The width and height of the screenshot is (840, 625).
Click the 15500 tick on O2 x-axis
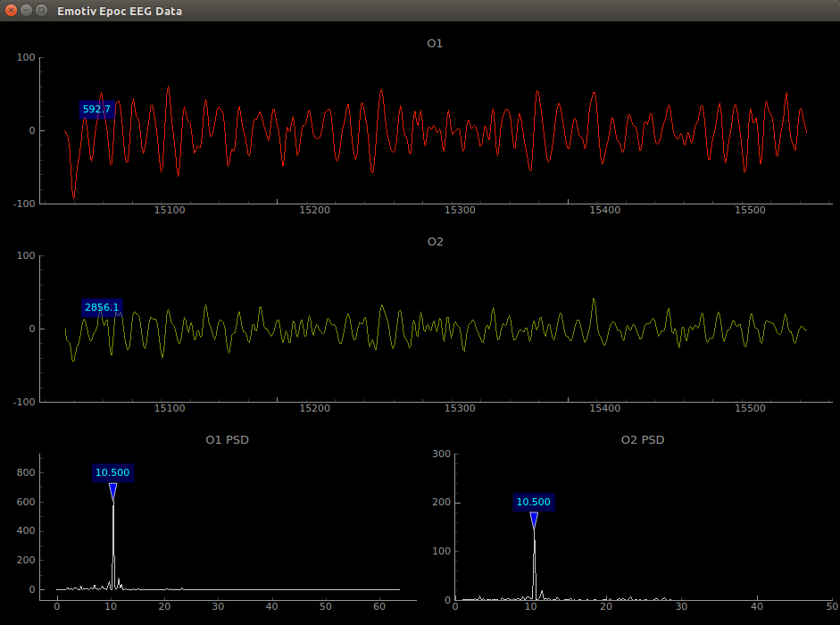[750, 408]
